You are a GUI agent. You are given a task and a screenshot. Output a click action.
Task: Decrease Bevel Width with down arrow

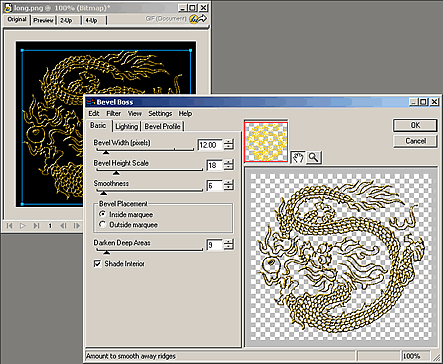[x=229, y=148]
